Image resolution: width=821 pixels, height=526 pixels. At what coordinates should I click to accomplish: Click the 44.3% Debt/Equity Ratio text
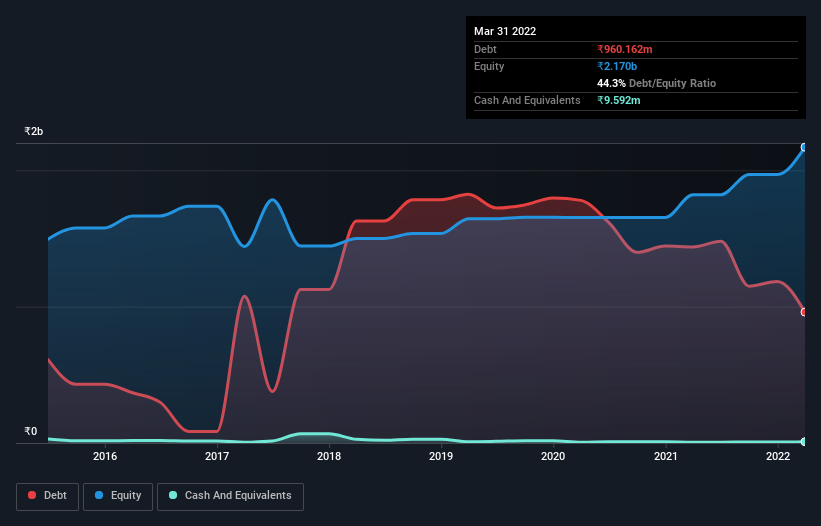coord(656,83)
